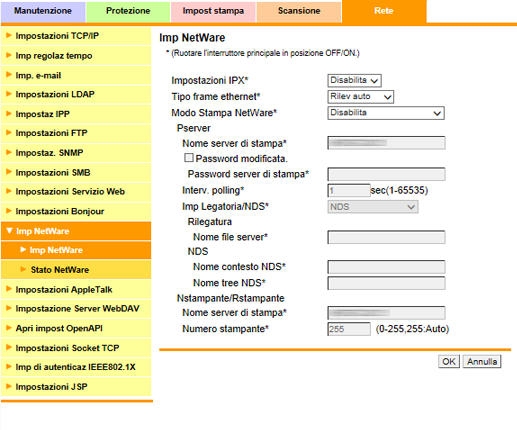Click the Pserver Nome server di stampa field
Screen dimensions: 517x430
coord(386,143)
